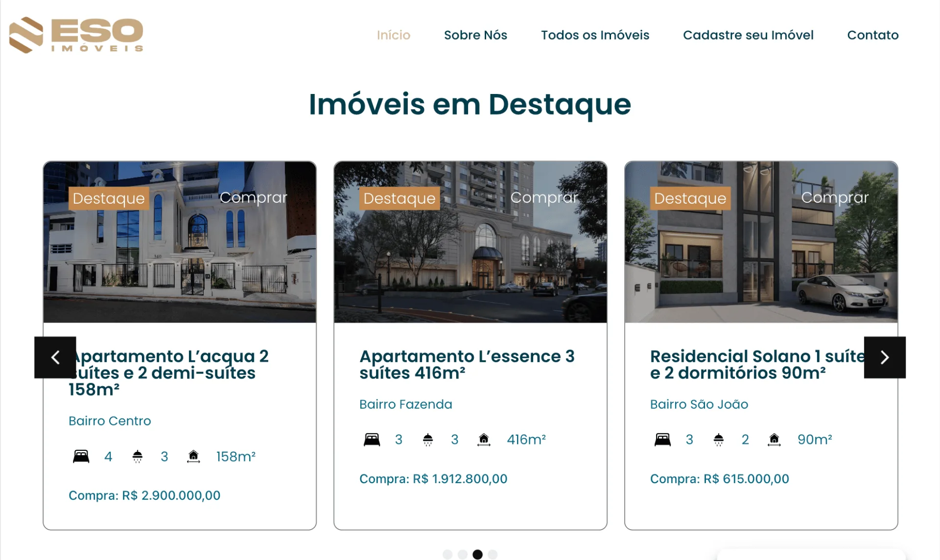Click area house icon on L'acqua card

click(x=193, y=456)
